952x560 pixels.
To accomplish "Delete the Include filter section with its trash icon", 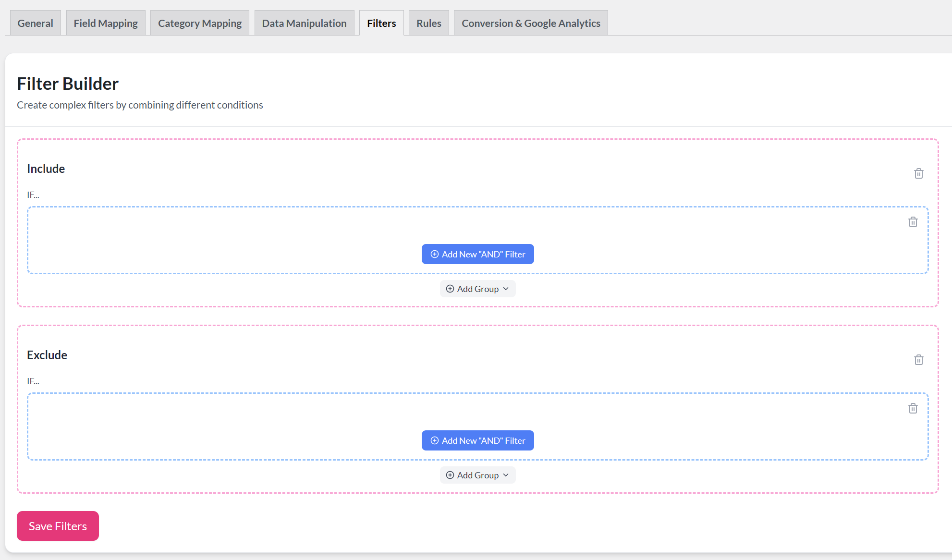I will pyautogui.click(x=918, y=173).
